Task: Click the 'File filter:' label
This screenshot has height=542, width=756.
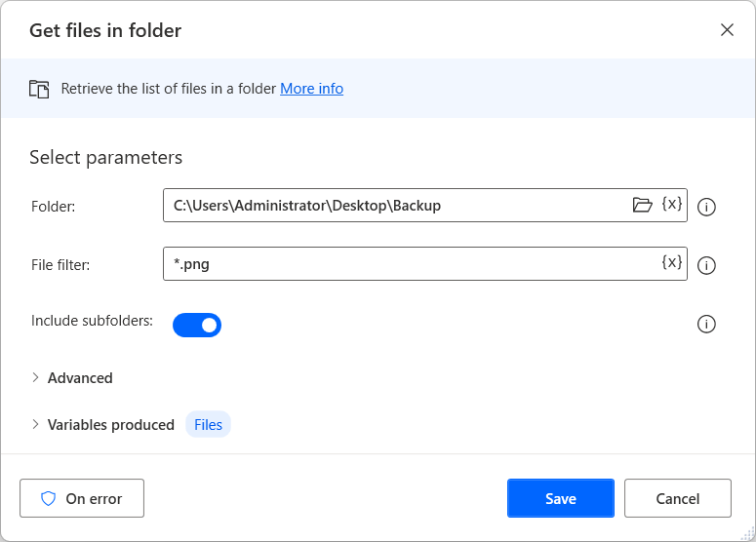Action: point(60,265)
